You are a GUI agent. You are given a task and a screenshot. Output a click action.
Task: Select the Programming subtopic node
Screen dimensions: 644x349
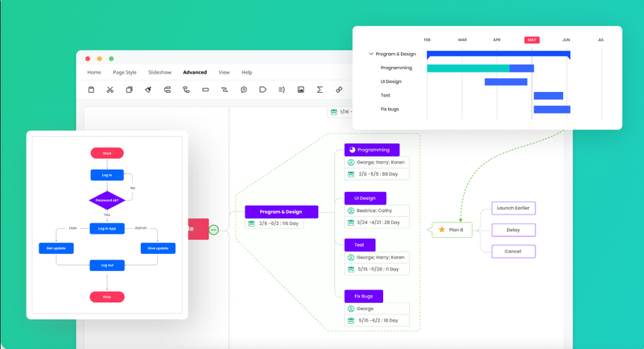372,150
